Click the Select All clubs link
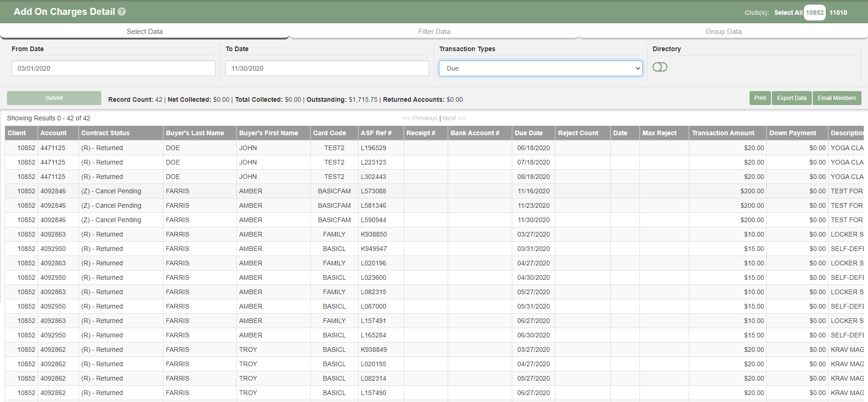The height and width of the screenshot is (402, 868). (x=788, y=13)
